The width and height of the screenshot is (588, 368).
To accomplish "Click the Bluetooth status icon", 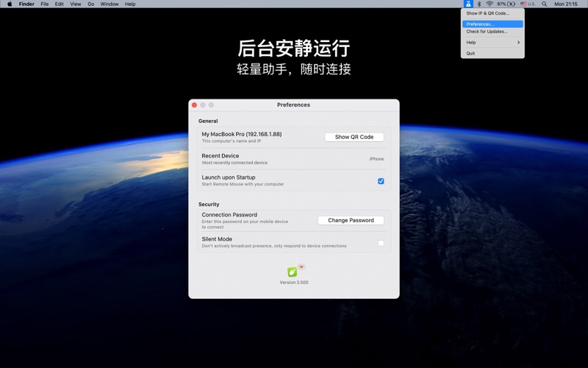I will tap(479, 4).
